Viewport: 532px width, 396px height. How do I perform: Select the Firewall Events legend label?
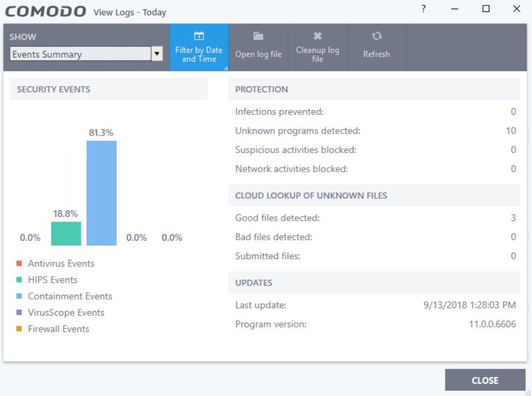pyautogui.click(x=58, y=328)
